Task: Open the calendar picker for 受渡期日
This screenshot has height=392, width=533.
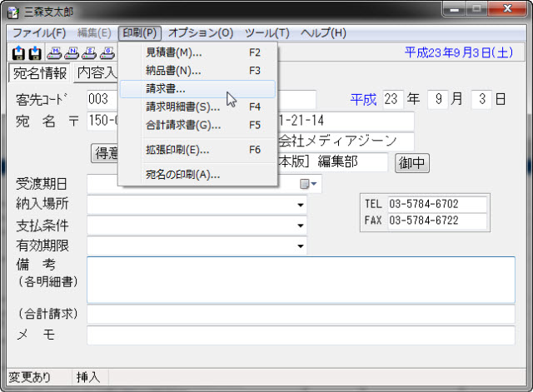Action: (x=307, y=183)
